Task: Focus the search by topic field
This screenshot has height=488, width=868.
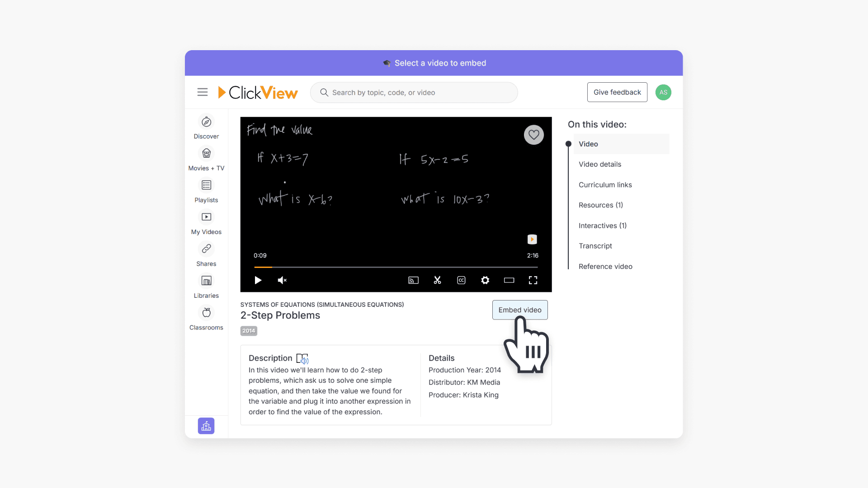Action: tap(414, 93)
